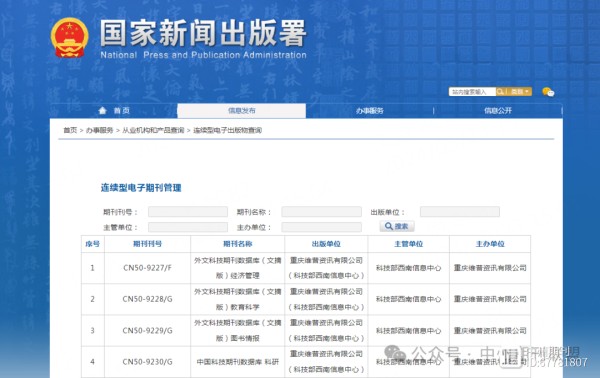Viewport: 600px width, 378px height.
Task: Click the serial number 1 cell
Action: coord(93,268)
